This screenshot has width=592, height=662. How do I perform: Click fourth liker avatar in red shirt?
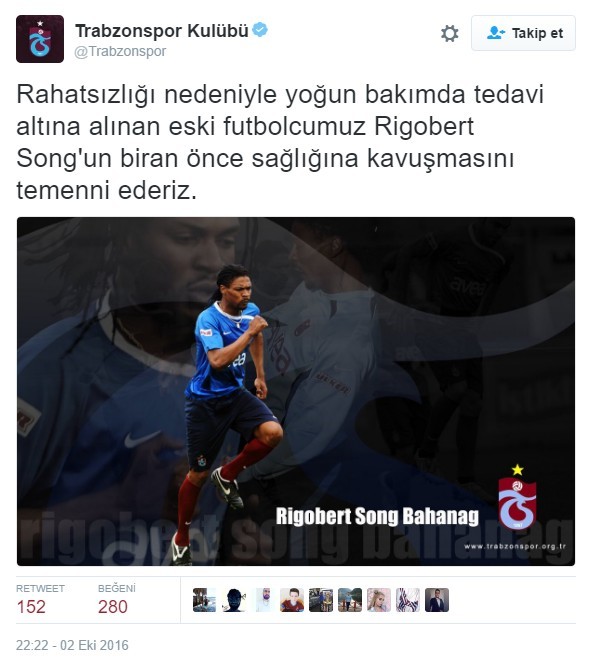292,600
